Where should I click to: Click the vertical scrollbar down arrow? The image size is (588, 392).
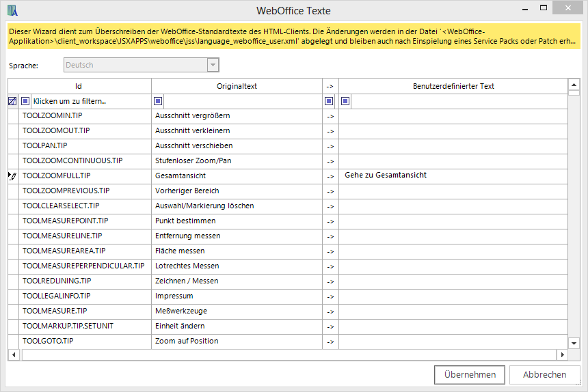[x=574, y=342]
